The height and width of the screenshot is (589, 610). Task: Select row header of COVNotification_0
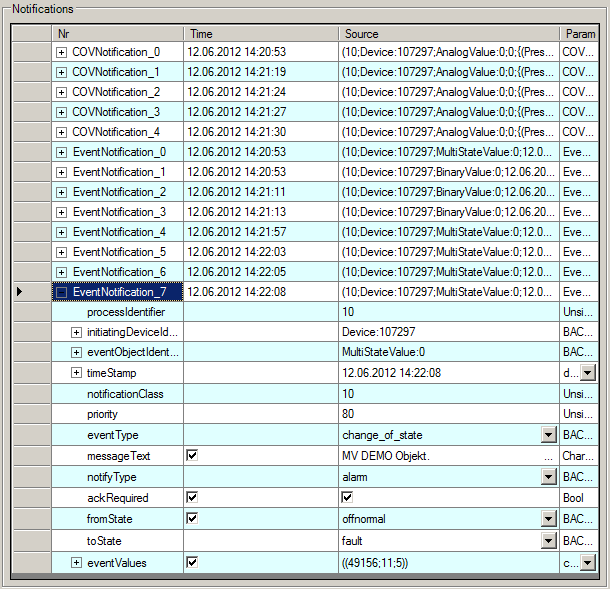click(32, 52)
